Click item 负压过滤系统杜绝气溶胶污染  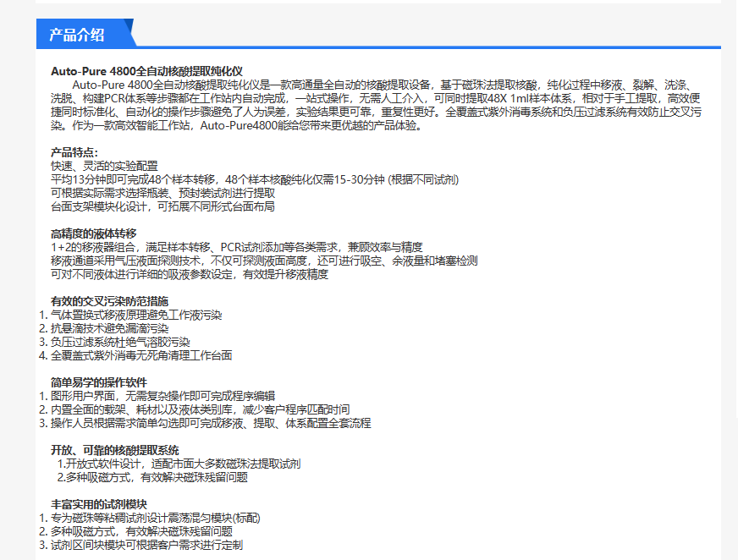tap(120, 342)
